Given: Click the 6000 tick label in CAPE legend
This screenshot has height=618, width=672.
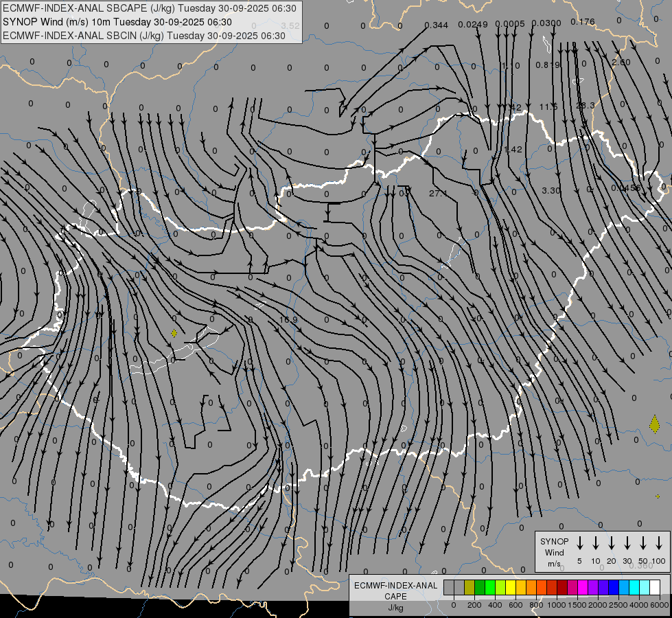Looking at the screenshot, I should (x=660, y=605).
